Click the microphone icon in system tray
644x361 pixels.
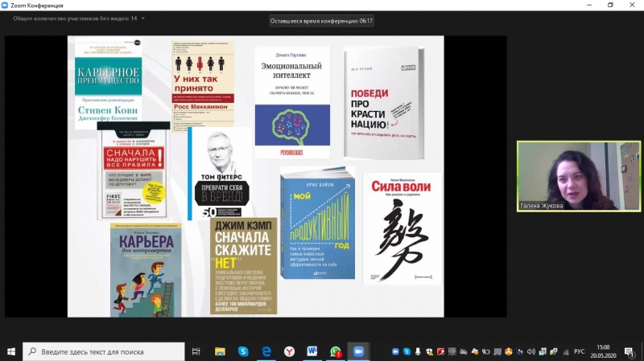[x=418, y=351]
